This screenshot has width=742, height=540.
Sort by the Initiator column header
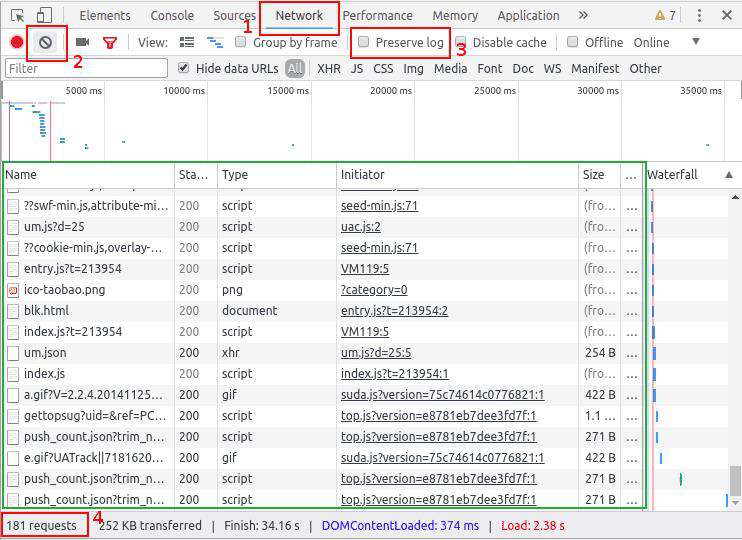point(457,175)
